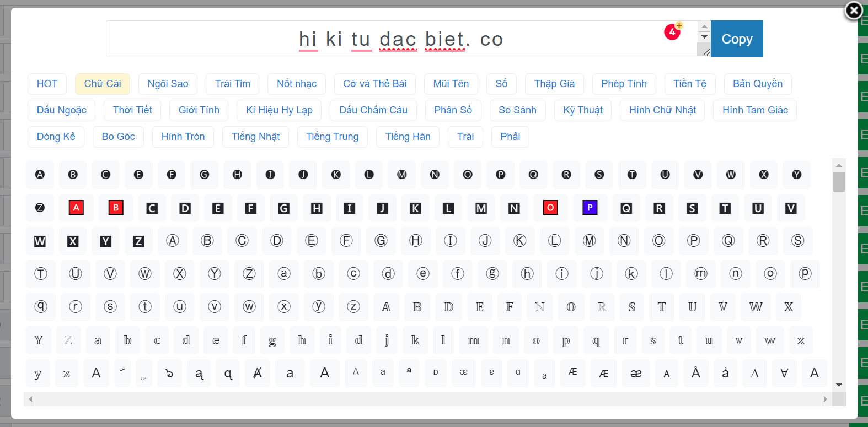Screen dimensions: 868x427
Task: Click the double-struck capital Y symbol
Action: click(x=39, y=340)
